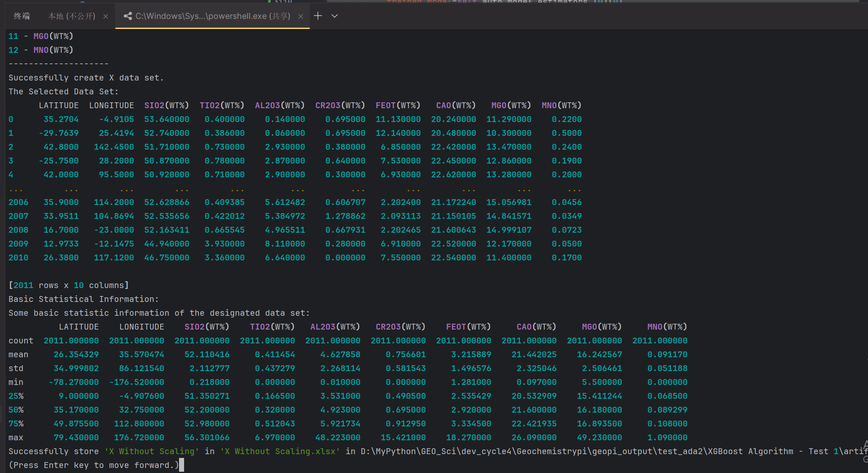Click MNO(WT%) header in selected data table
The height and width of the screenshot is (473, 868).
click(x=561, y=105)
